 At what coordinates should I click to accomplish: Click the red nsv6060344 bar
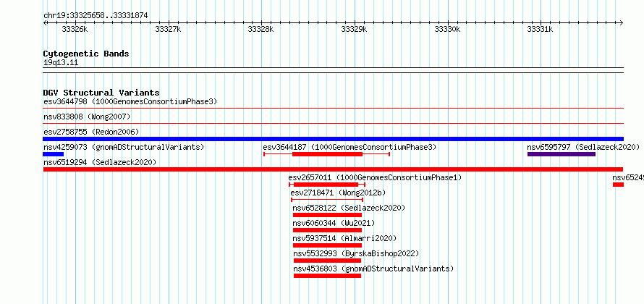coord(327,230)
